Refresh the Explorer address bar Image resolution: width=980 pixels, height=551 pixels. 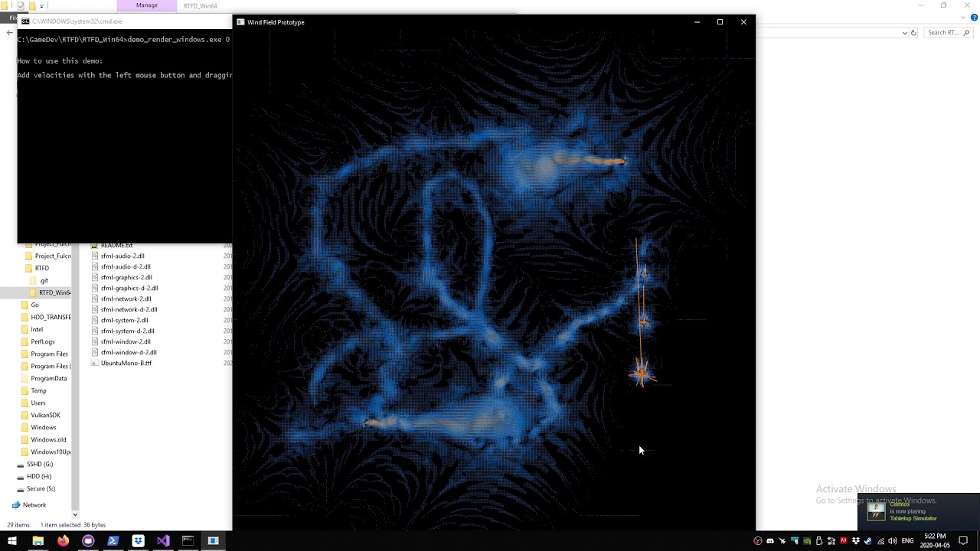pos(913,33)
